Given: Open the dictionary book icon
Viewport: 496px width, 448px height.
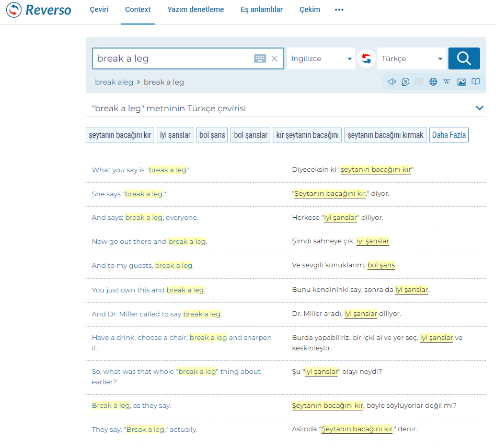Looking at the screenshot, I should 475,82.
